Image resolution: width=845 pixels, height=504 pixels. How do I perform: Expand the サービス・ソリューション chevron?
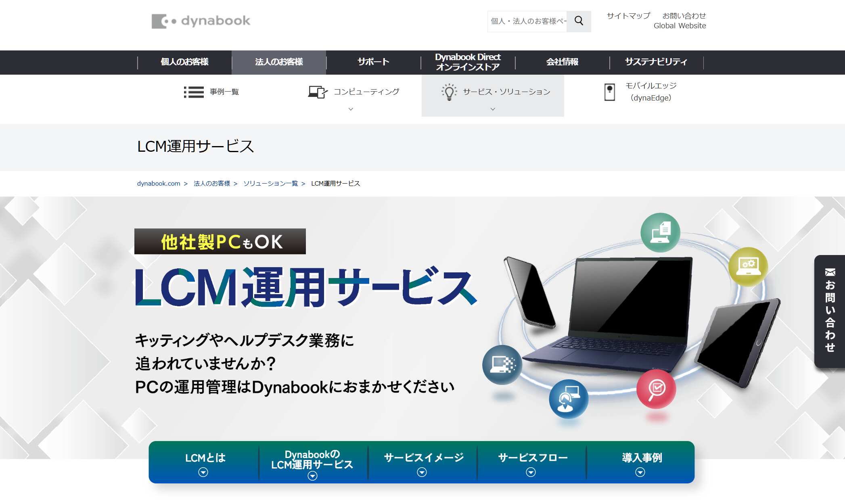click(493, 109)
